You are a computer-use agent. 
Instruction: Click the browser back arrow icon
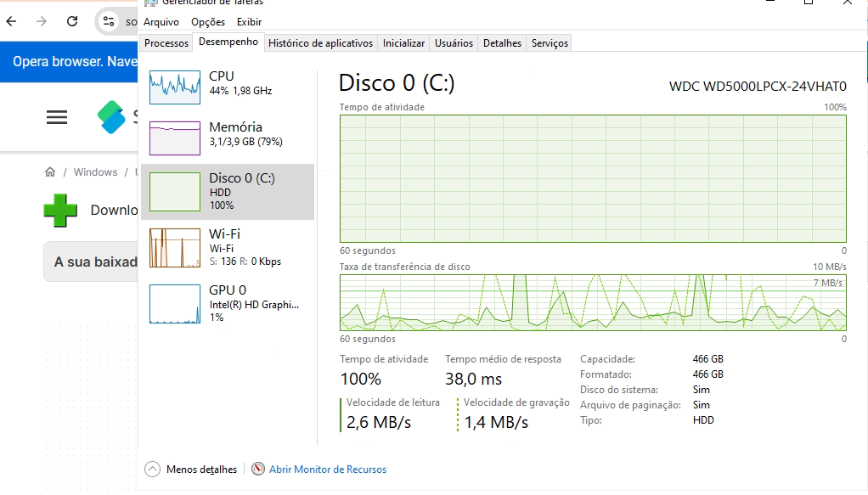click(x=11, y=21)
